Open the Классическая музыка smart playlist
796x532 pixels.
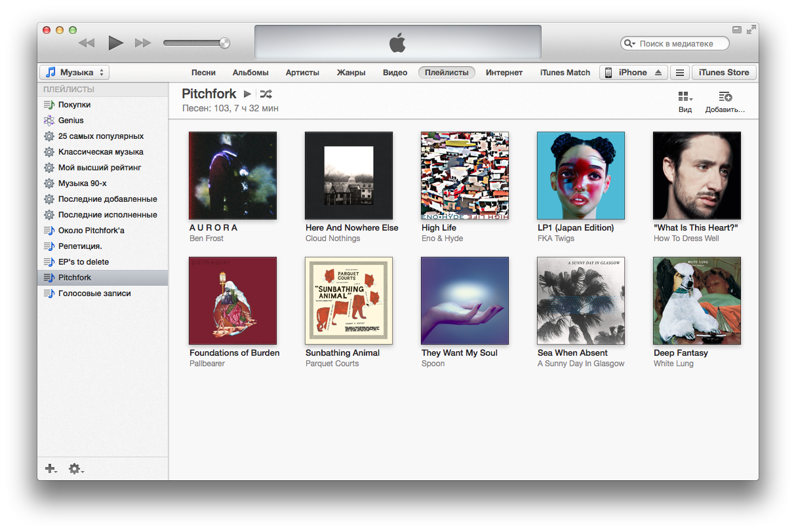point(102,152)
